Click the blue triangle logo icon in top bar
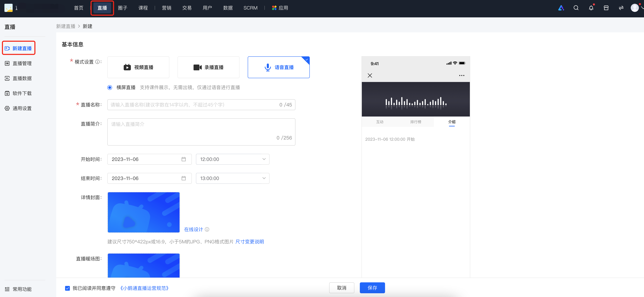644x297 pixels. (561, 8)
